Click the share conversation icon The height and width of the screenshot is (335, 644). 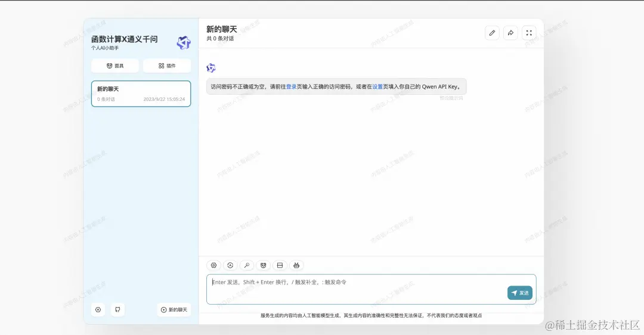[x=510, y=33]
